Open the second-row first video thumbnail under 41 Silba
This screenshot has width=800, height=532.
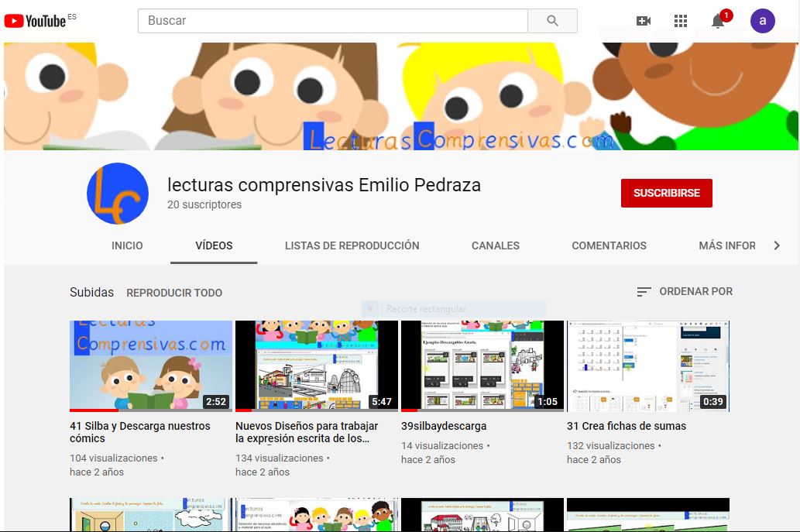click(x=151, y=515)
